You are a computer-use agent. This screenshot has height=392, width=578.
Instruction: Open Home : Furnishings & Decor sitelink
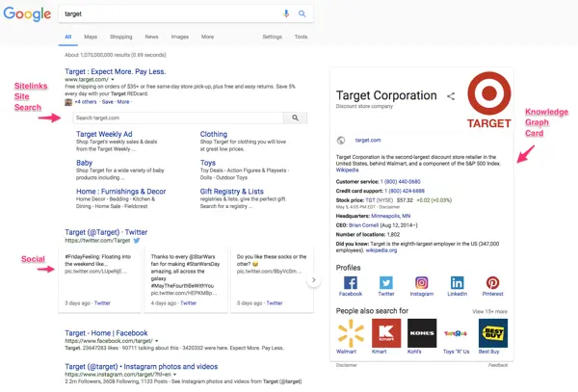point(121,192)
